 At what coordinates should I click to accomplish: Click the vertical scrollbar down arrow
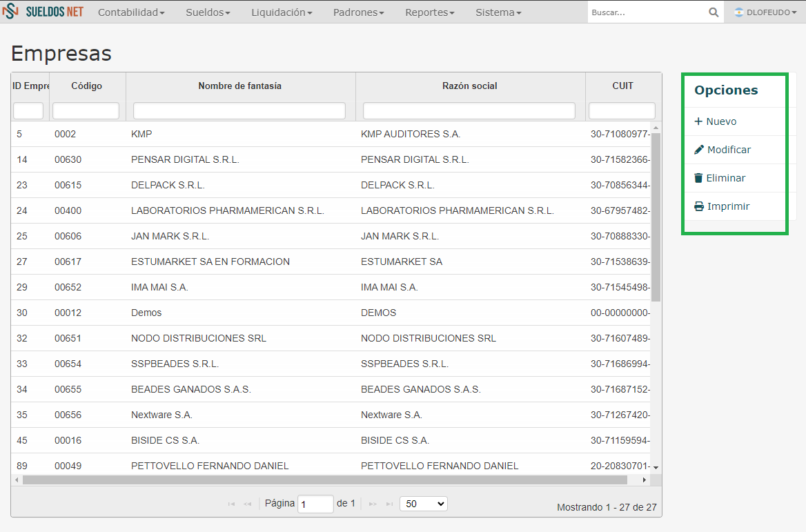[656, 468]
